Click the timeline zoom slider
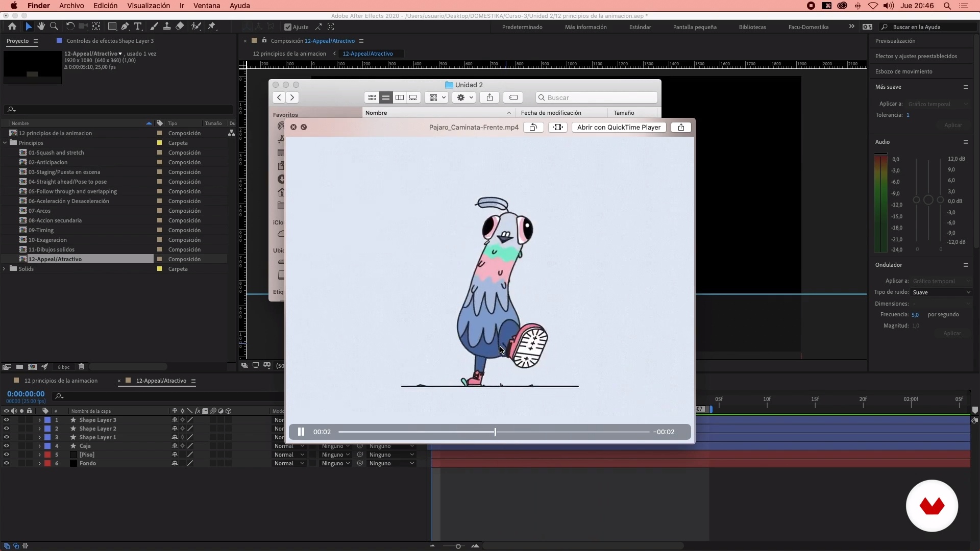The height and width of the screenshot is (551, 980). (458, 546)
